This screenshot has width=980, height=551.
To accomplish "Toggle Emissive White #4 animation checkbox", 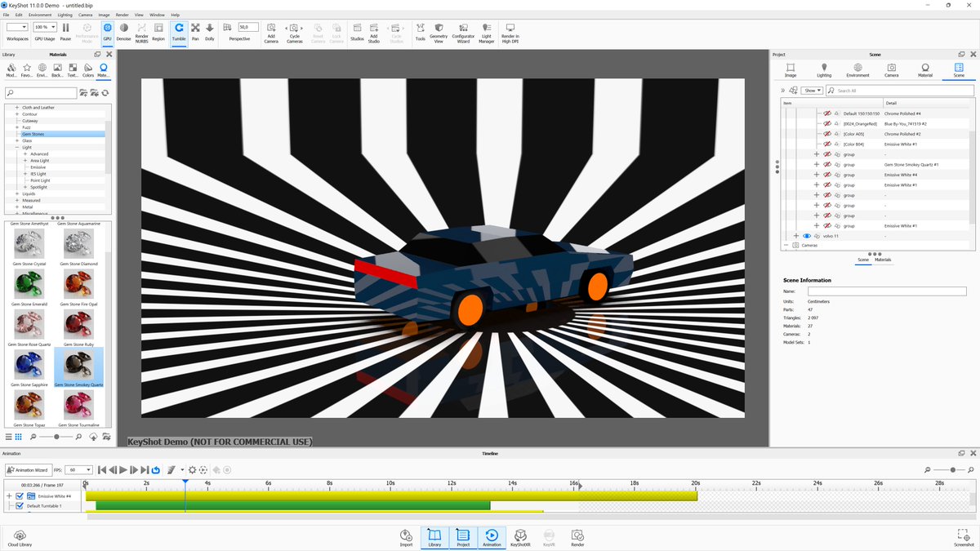I will (x=20, y=495).
